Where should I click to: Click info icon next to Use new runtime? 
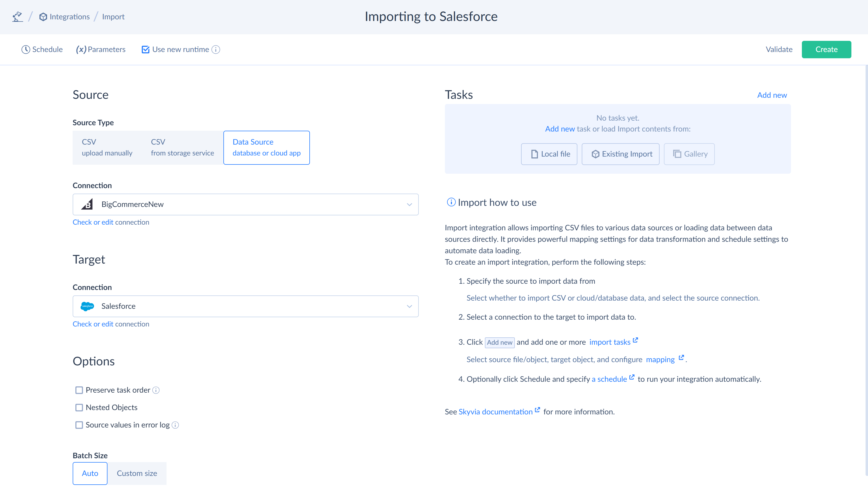click(x=216, y=50)
